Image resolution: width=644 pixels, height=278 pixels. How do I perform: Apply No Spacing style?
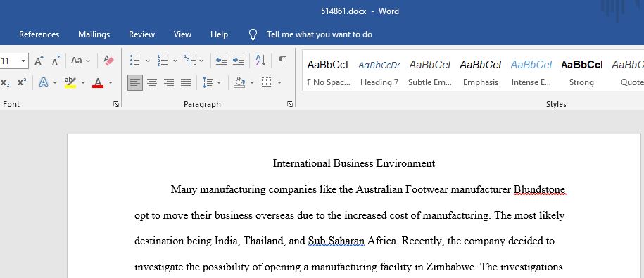point(328,72)
